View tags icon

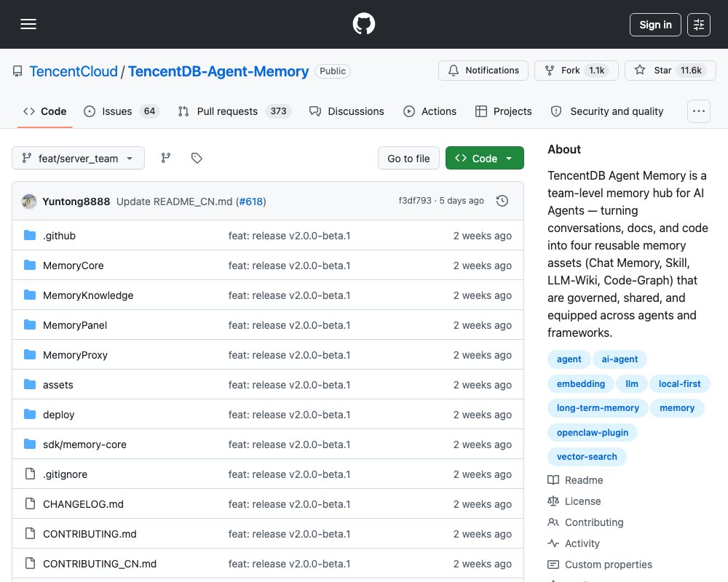pyautogui.click(x=197, y=159)
